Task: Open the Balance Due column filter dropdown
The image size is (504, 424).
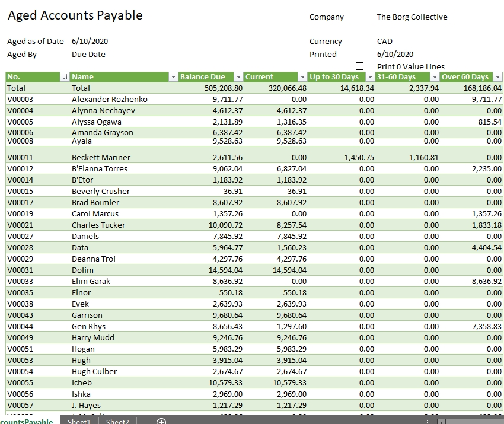Action: coord(238,77)
